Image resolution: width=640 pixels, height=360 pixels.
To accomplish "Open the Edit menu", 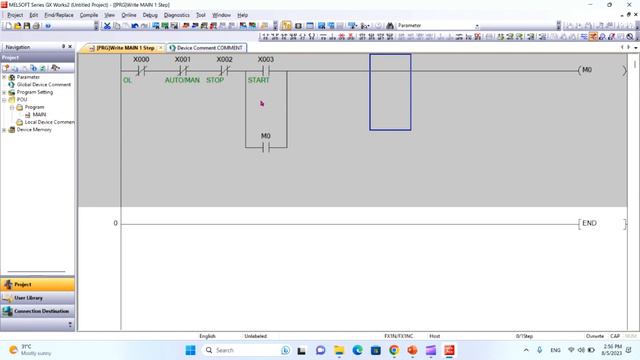I will [33, 15].
